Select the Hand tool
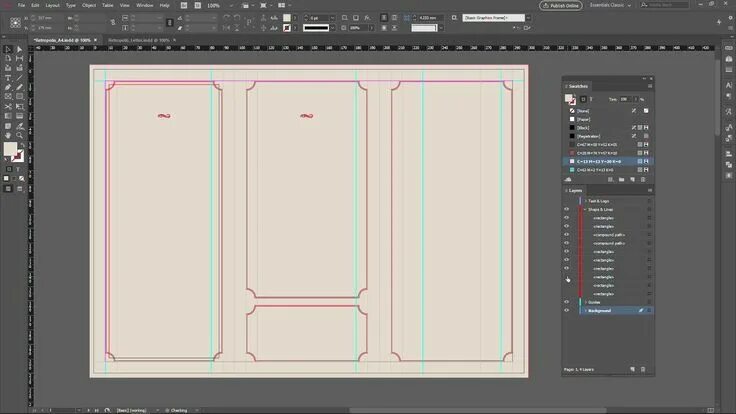736x414 pixels. [x=8, y=136]
